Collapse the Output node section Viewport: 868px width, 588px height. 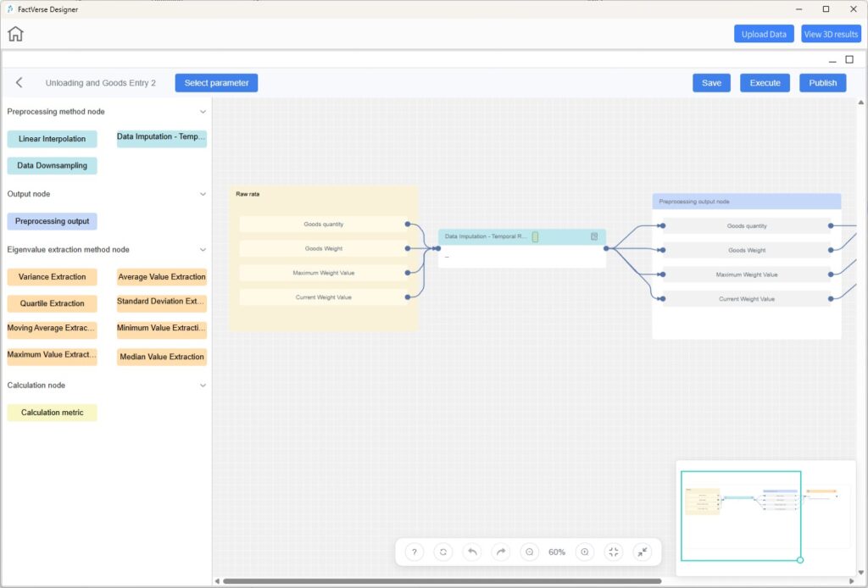coord(203,194)
